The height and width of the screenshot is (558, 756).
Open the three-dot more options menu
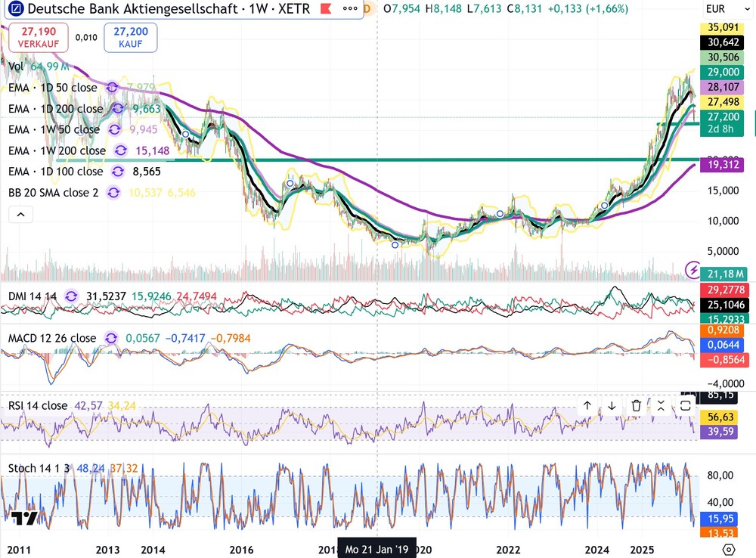(350, 10)
